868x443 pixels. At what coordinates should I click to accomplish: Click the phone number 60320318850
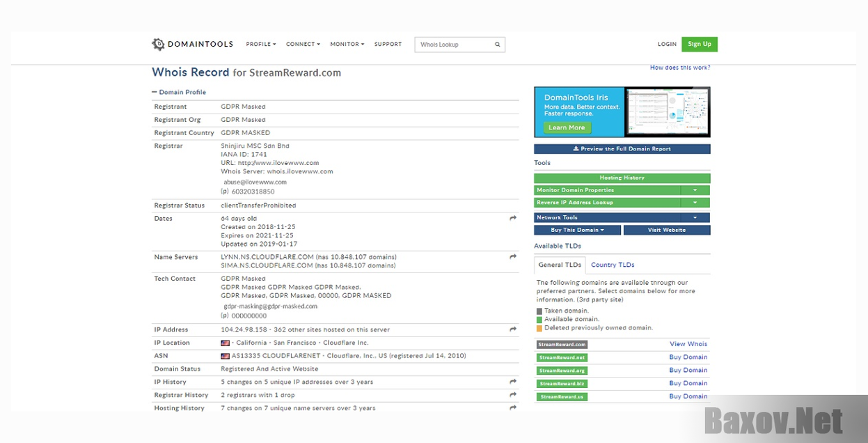coord(253,192)
